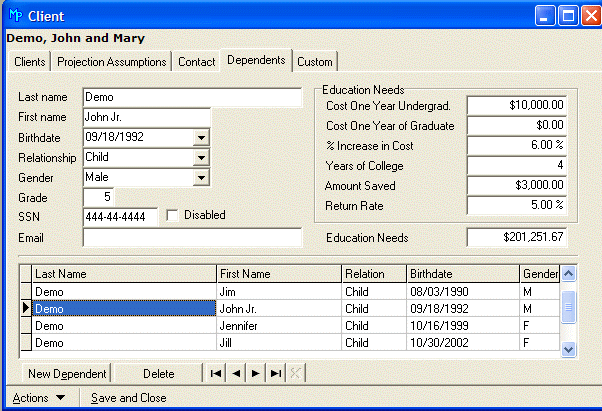
Task: Click the row selector beside Jennifer
Action: tap(26, 326)
